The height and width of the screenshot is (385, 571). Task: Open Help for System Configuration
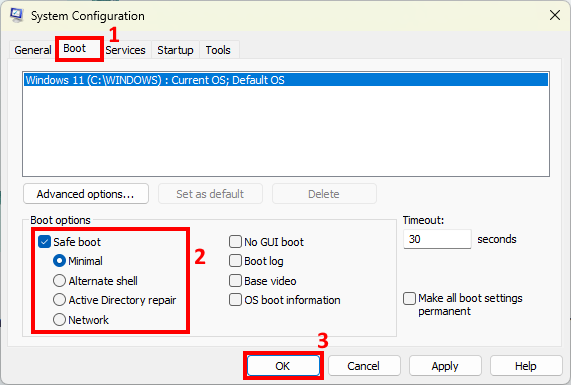[x=526, y=366]
